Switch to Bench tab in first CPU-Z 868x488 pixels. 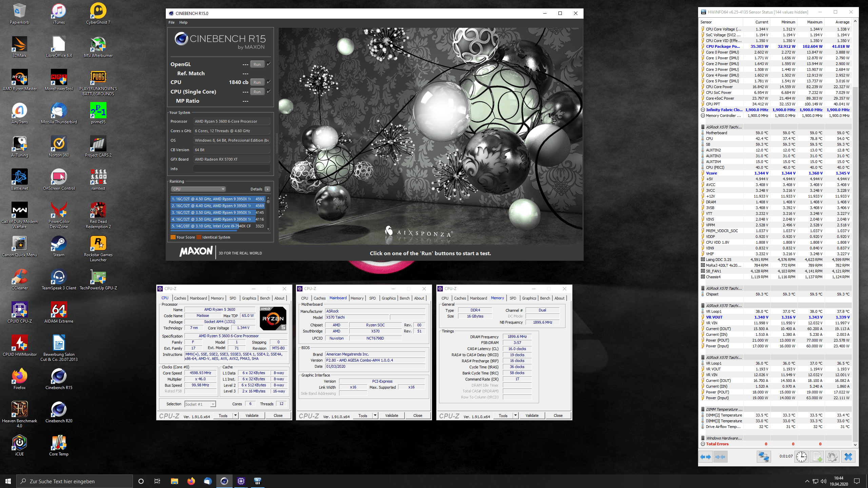(265, 298)
